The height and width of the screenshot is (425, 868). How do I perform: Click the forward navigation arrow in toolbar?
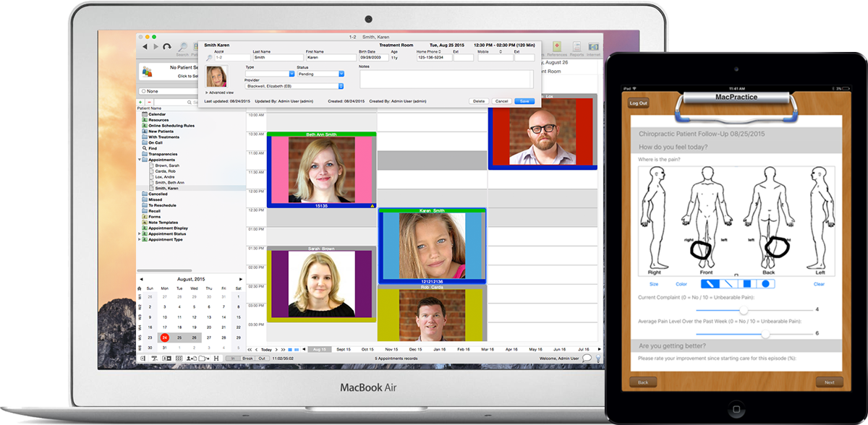coord(154,47)
